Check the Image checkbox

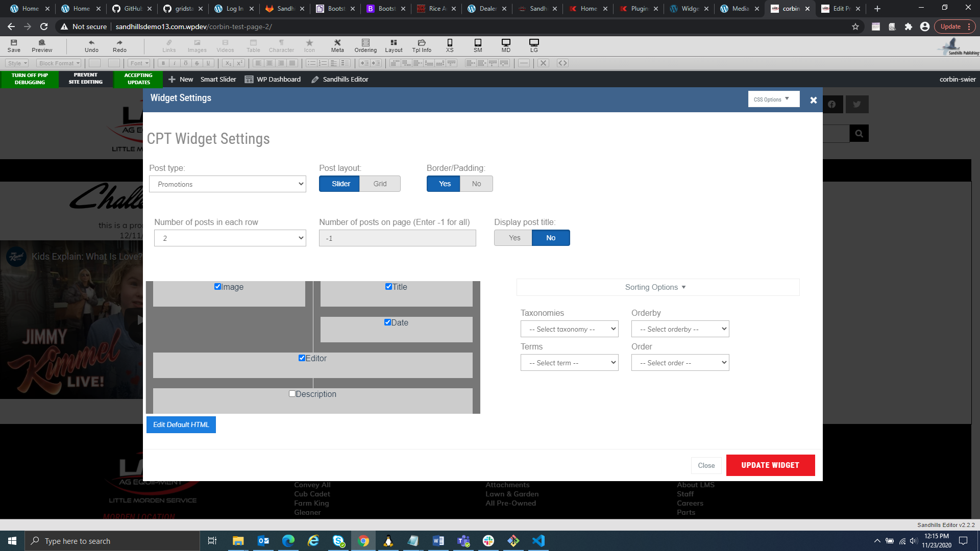(217, 287)
